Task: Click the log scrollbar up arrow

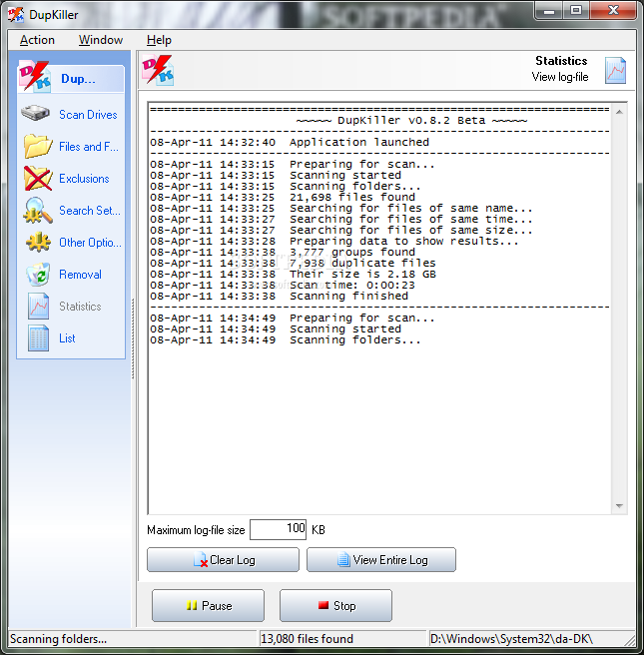Action: pyautogui.click(x=619, y=112)
